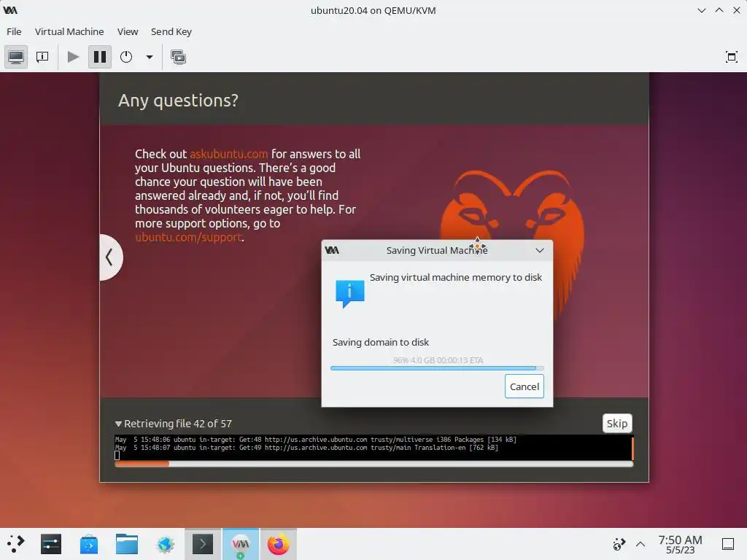
Task: Shut down the virtual machine
Action: (x=125, y=57)
